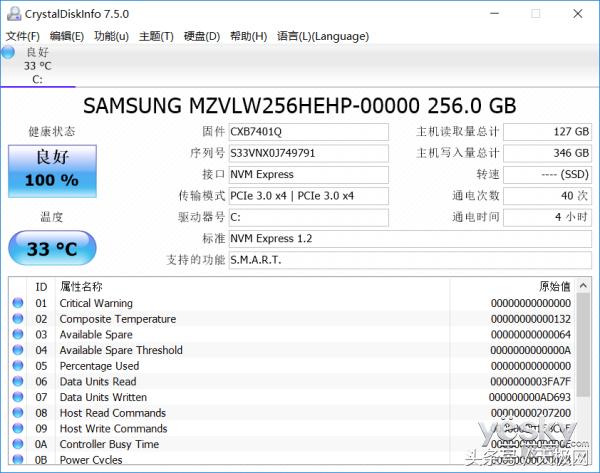The image size is (600, 473).
Task: Open the 帮助(H) menu
Action: tap(248, 36)
